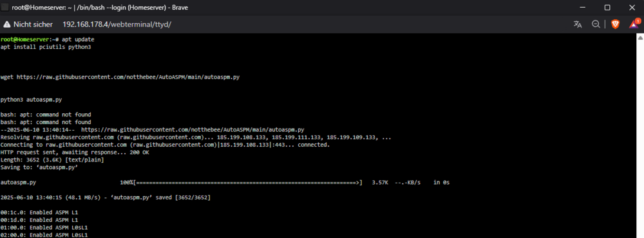Viewport: 644px width, 238px height.
Task: Click the address bar URL 192.168.178.4/webterminal/ttyd/
Action: [x=117, y=24]
